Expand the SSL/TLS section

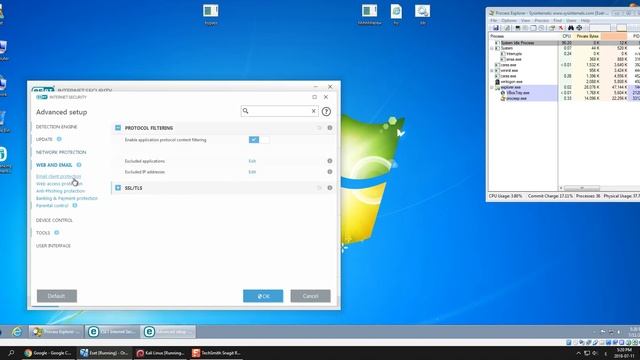point(118,188)
